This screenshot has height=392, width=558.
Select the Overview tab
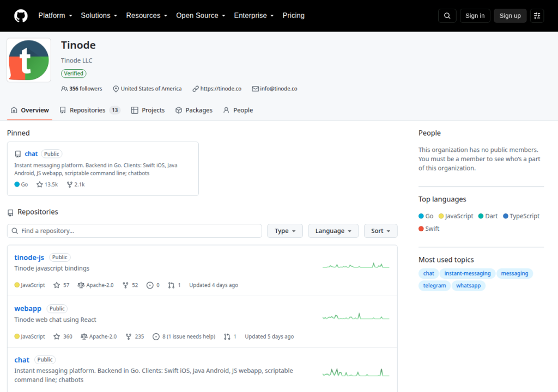30,111
